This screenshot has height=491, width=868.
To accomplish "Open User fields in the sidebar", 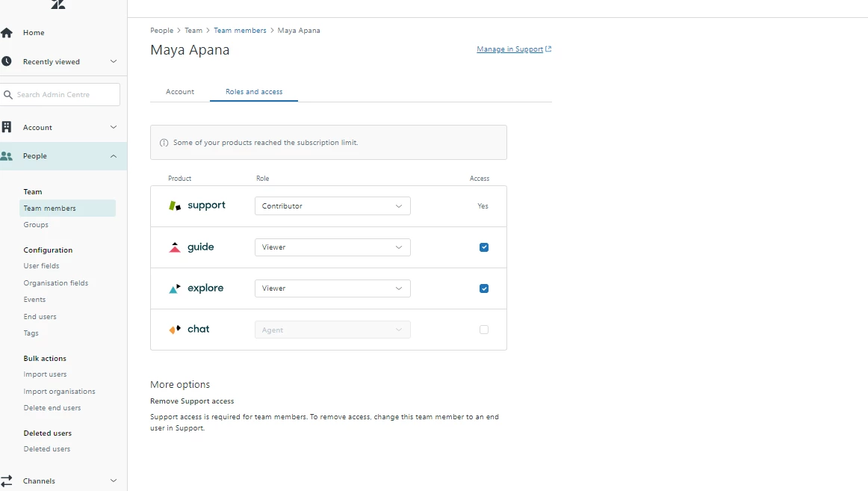I will (42, 266).
